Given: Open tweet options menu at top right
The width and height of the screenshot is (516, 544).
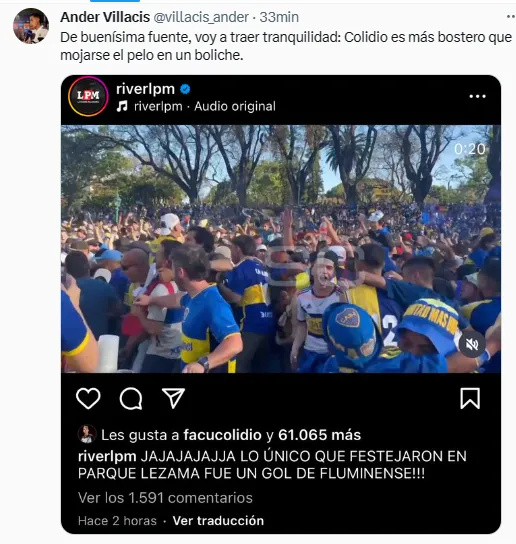Looking at the screenshot, I should (x=511, y=16).
